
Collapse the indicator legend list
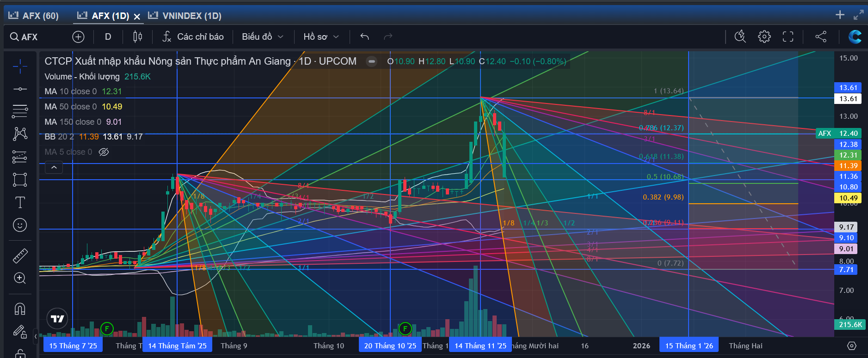point(54,167)
